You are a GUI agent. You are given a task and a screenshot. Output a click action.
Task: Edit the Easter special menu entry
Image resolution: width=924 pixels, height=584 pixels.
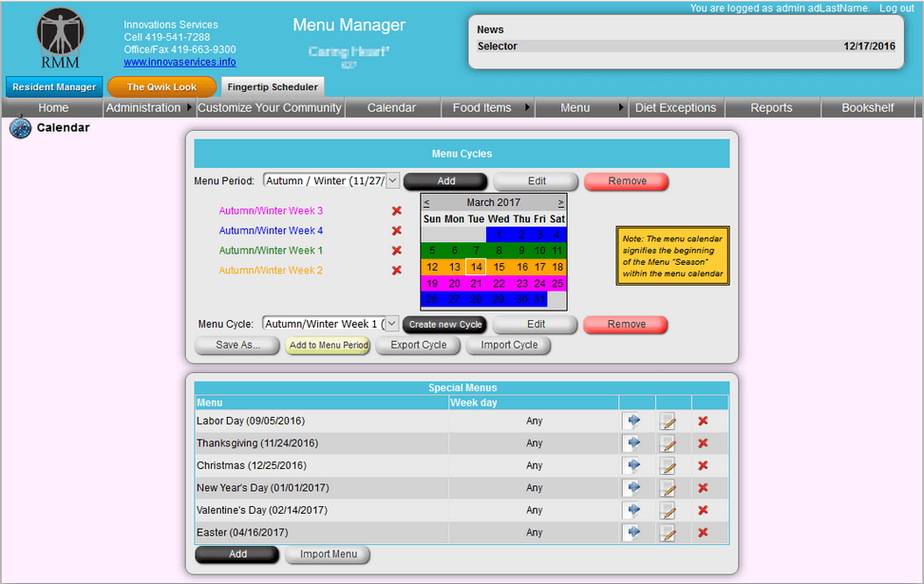click(667, 533)
